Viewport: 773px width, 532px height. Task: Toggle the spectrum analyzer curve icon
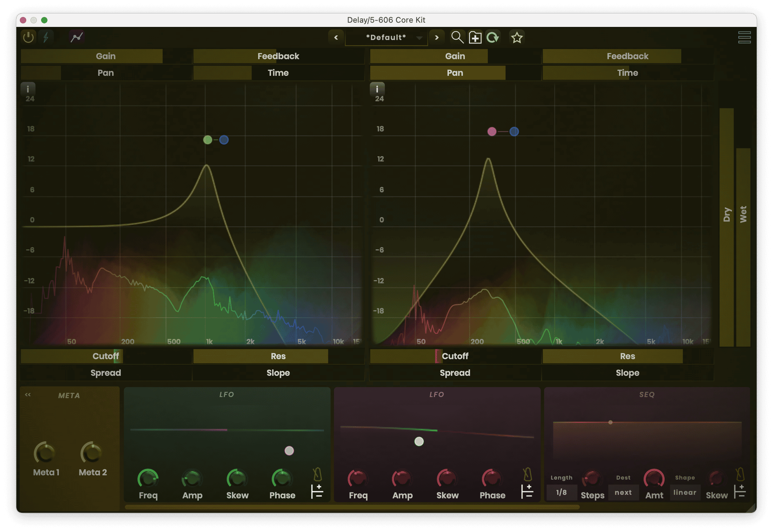pyautogui.click(x=77, y=37)
